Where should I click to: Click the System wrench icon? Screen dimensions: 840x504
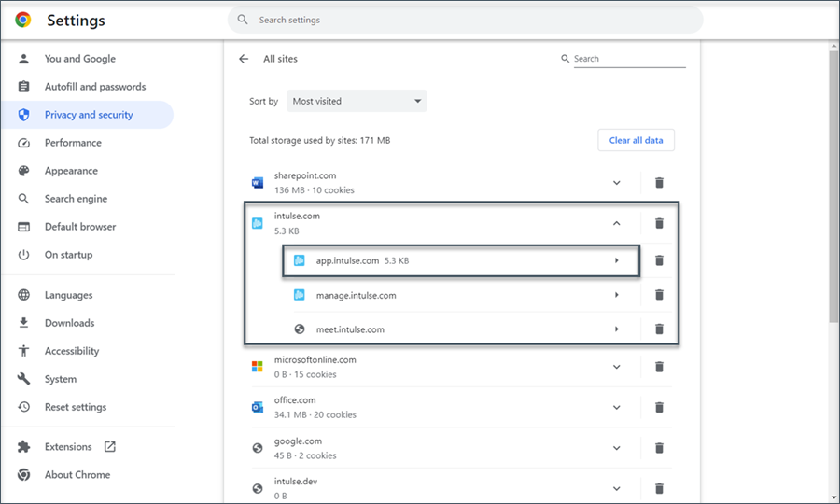23,379
